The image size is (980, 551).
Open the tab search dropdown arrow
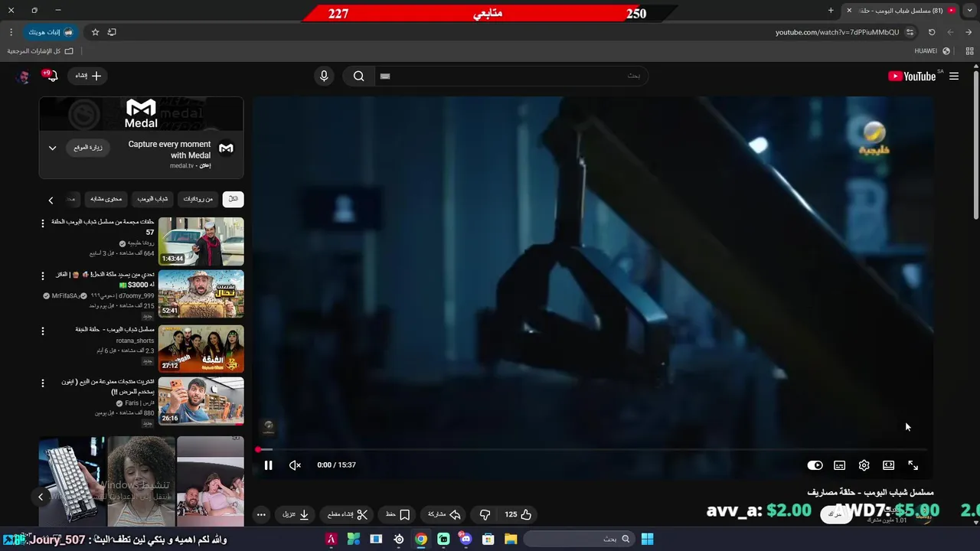(969, 11)
